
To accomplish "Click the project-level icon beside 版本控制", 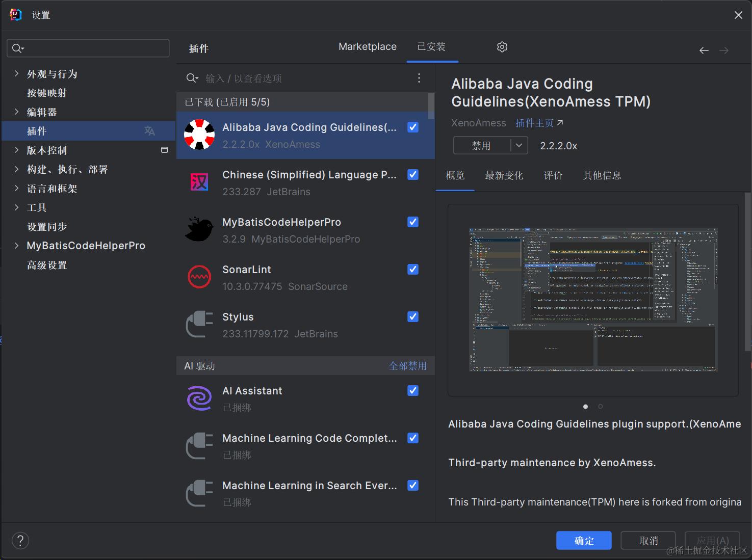I will (164, 150).
